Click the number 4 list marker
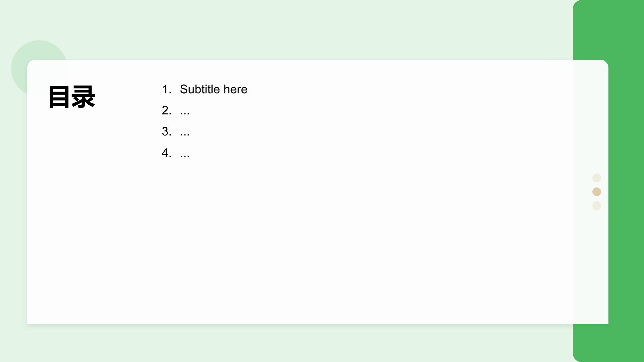The height and width of the screenshot is (362, 644). (166, 153)
